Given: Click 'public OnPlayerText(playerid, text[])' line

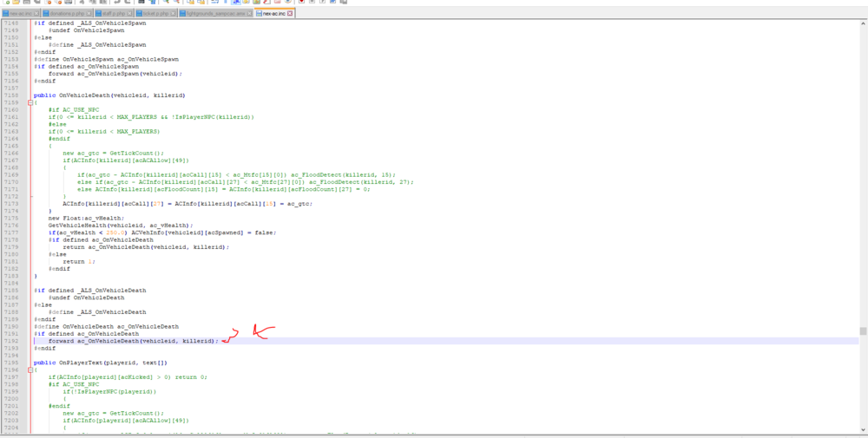Looking at the screenshot, I should [100, 363].
